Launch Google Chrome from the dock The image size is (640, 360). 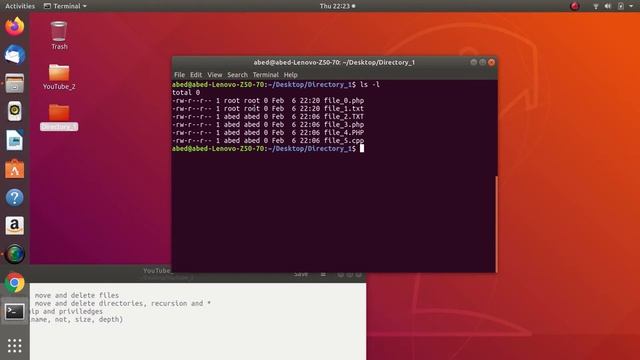(15, 283)
